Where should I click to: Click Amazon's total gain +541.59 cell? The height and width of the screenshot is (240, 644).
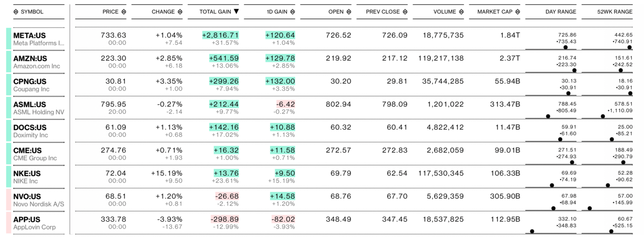(224, 58)
